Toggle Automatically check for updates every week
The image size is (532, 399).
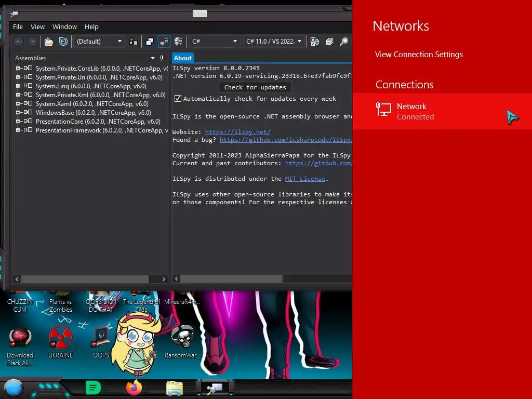point(178,99)
